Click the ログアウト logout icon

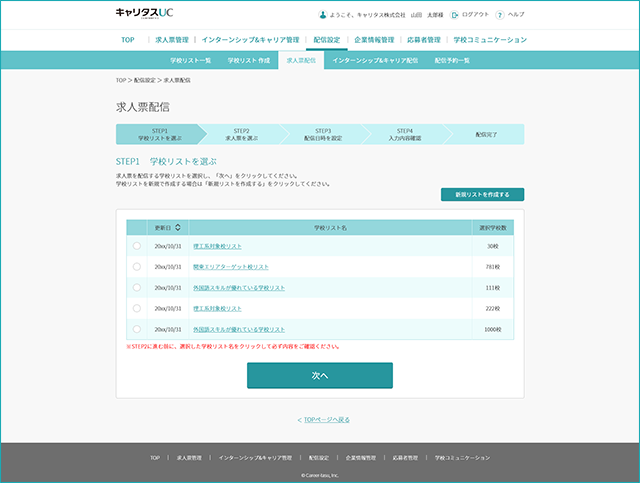point(454,15)
